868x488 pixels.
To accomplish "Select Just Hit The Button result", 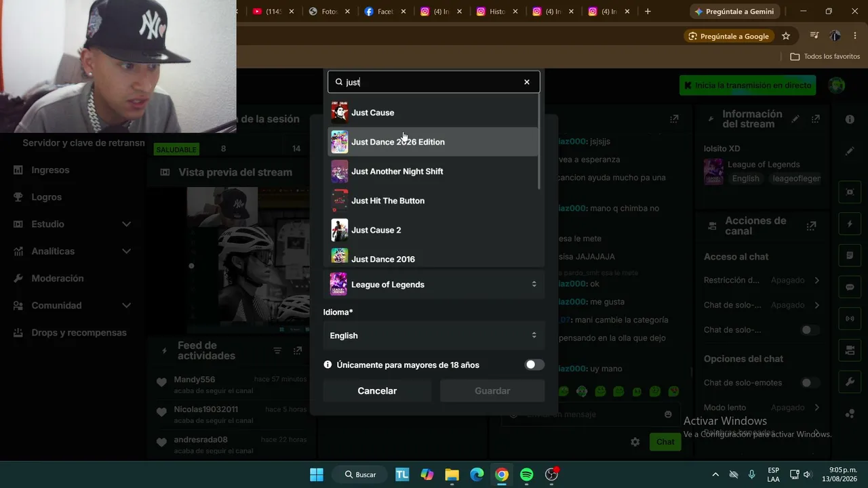I will (x=433, y=201).
